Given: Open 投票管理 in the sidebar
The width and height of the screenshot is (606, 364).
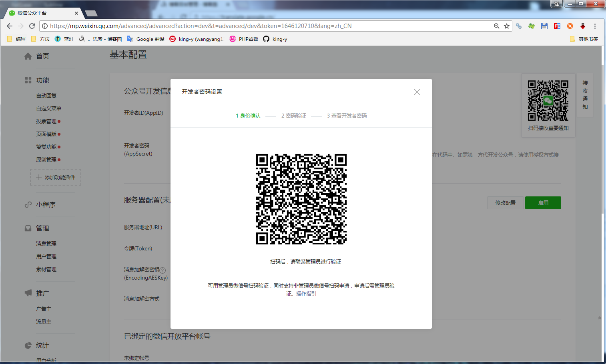Looking at the screenshot, I should [46, 121].
